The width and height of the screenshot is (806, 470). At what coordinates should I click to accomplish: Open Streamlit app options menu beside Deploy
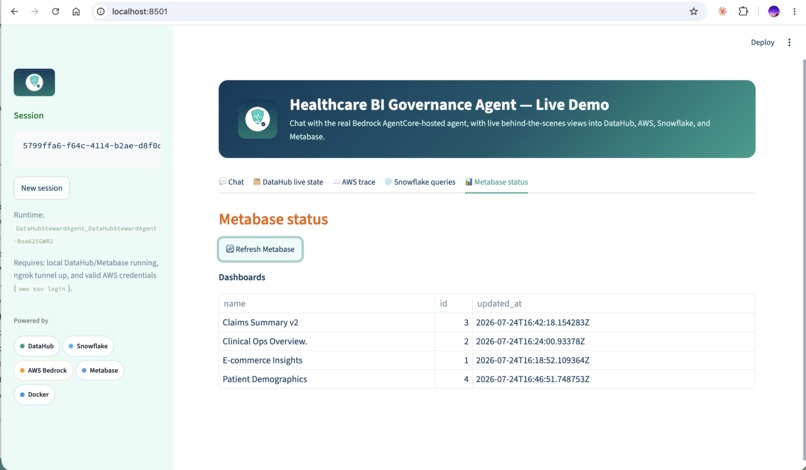pos(789,42)
